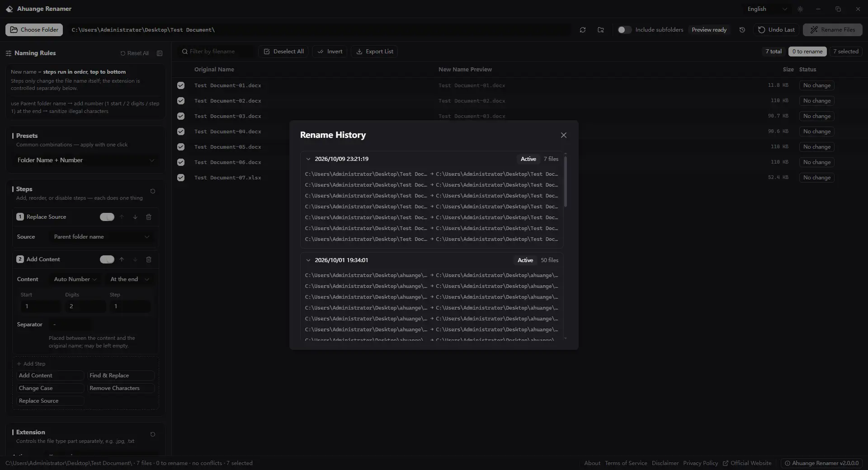Open the Folder Name + Number preset dropdown
The height and width of the screenshot is (470, 868).
point(85,160)
